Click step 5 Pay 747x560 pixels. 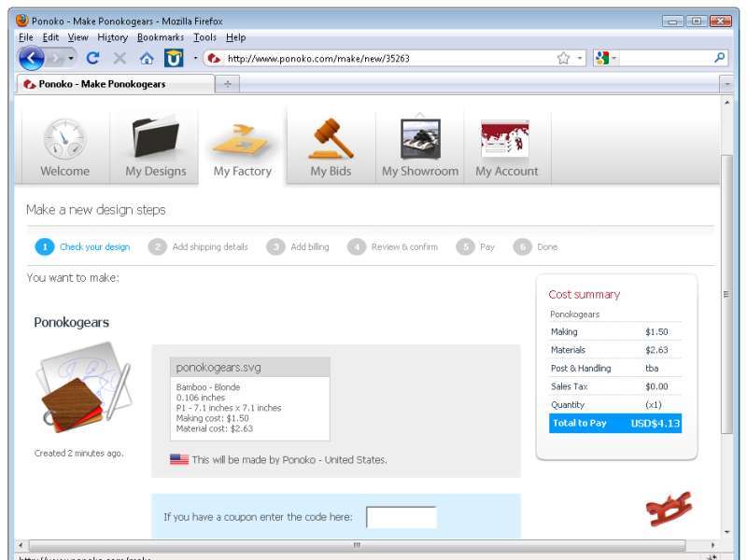[475, 246]
